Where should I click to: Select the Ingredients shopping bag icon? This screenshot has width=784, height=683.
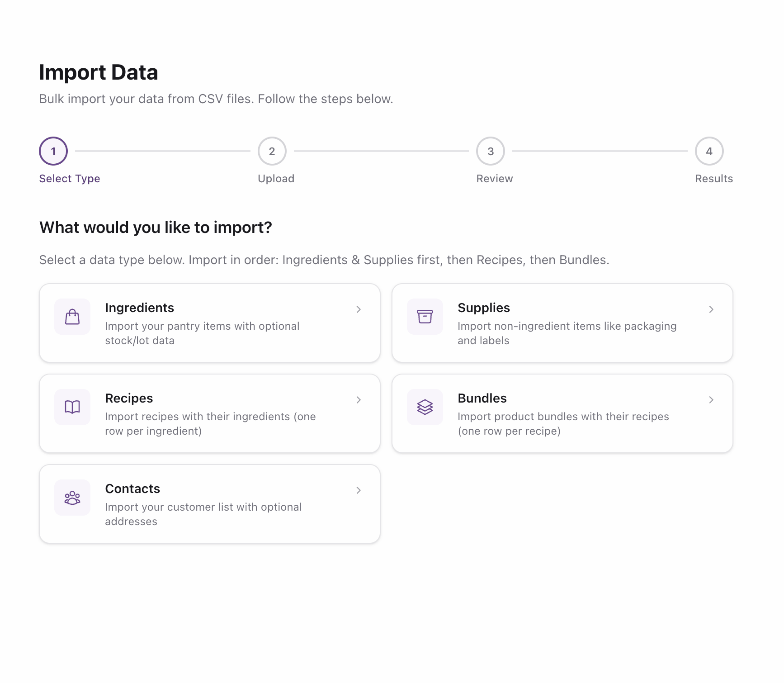71,317
